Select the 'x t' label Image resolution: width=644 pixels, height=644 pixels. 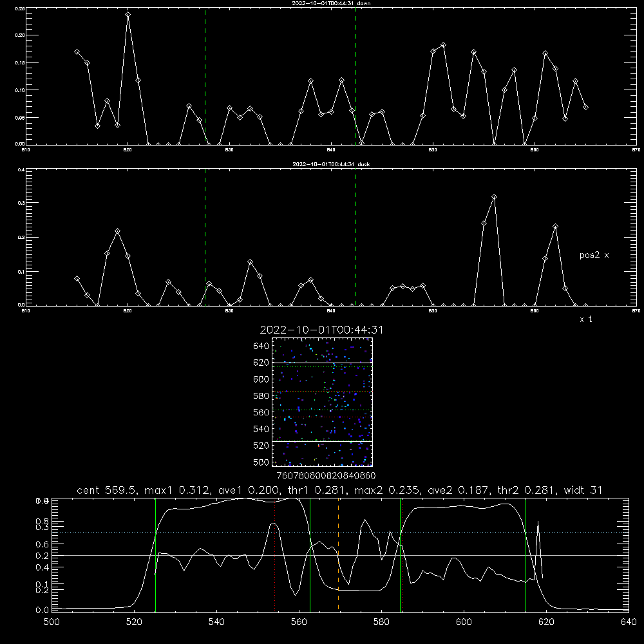coord(585,319)
